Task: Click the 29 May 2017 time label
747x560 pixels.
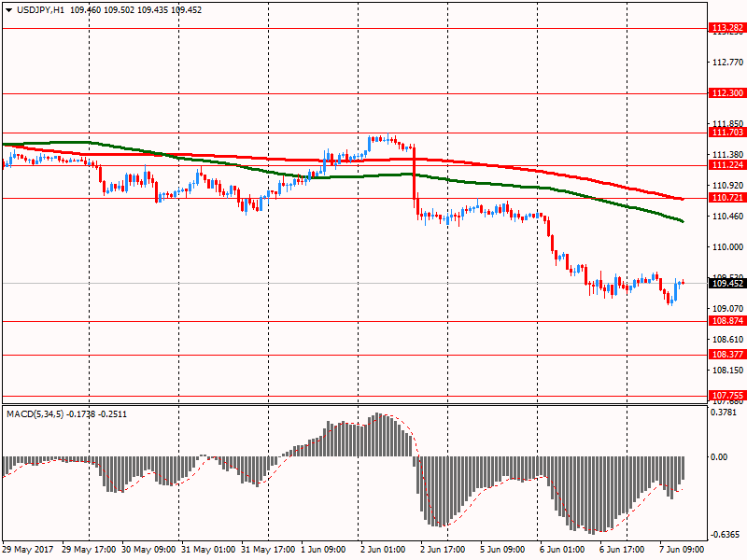Action: tap(28, 550)
